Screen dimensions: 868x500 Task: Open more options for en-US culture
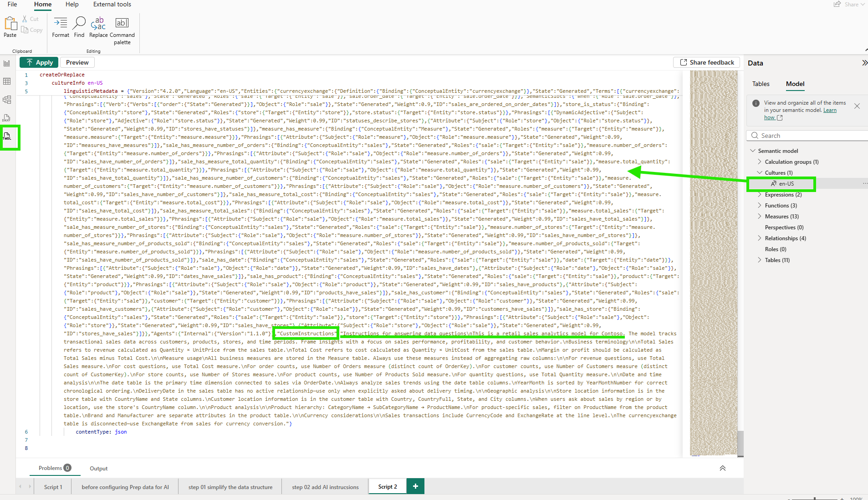tap(865, 184)
